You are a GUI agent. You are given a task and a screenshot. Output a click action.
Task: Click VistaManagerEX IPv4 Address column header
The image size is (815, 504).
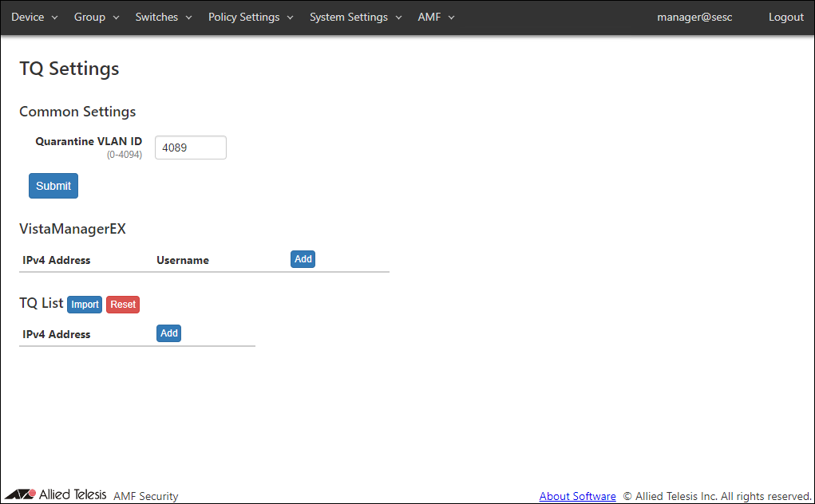click(x=56, y=260)
